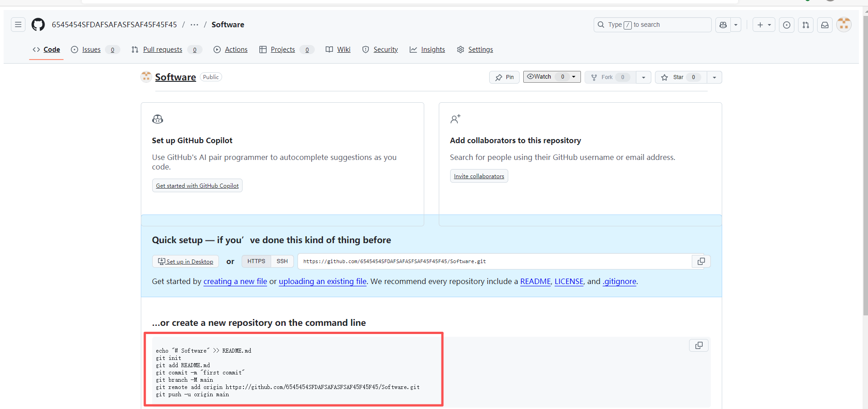Screen dimensions: 868x409
Task: Fork this repository
Action: click(x=610, y=77)
